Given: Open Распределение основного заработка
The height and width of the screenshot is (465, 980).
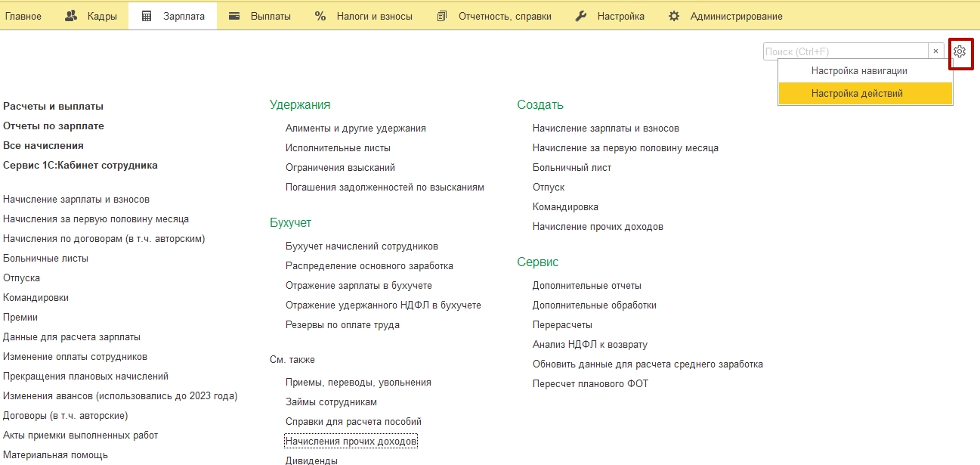Looking at the screenshot, I should pos(369,266).
